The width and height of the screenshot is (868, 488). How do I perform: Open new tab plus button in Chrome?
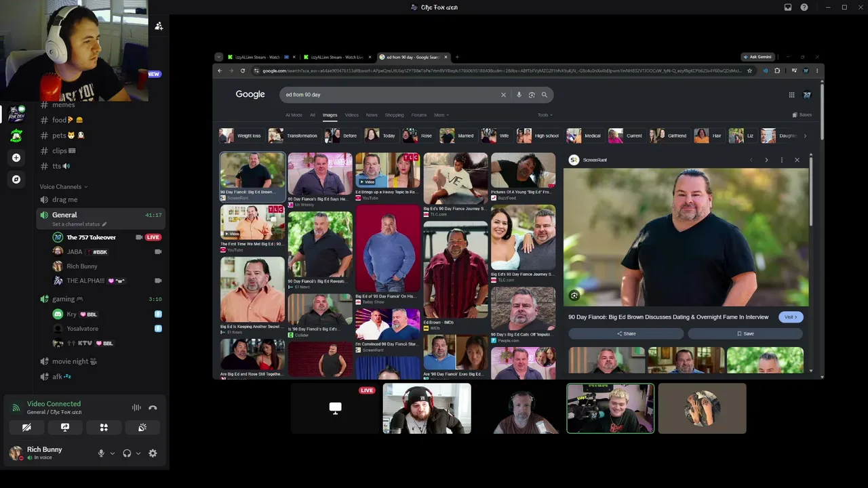pyautogui.click(x=457, y=57)
